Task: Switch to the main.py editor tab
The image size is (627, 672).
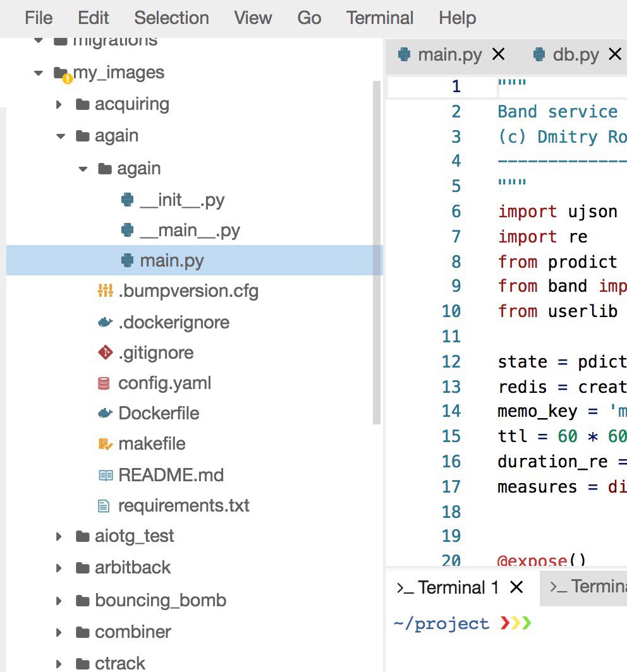Action: [450, 55]
